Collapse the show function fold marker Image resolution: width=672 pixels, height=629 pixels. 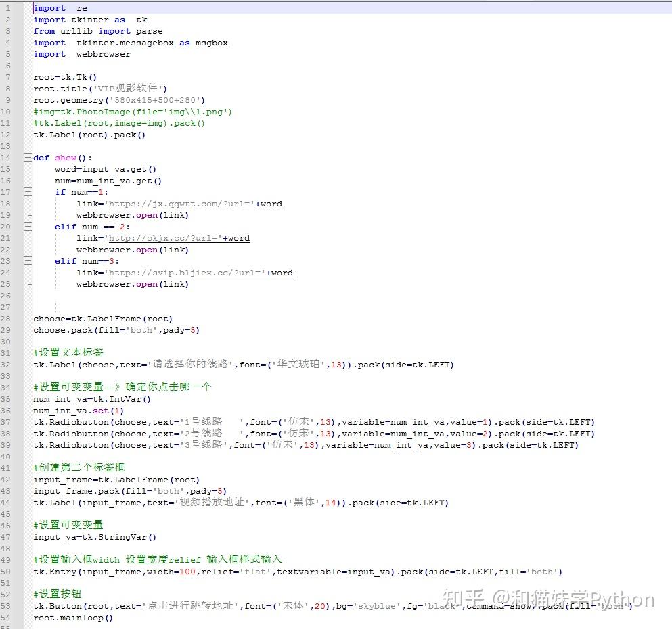28,157
